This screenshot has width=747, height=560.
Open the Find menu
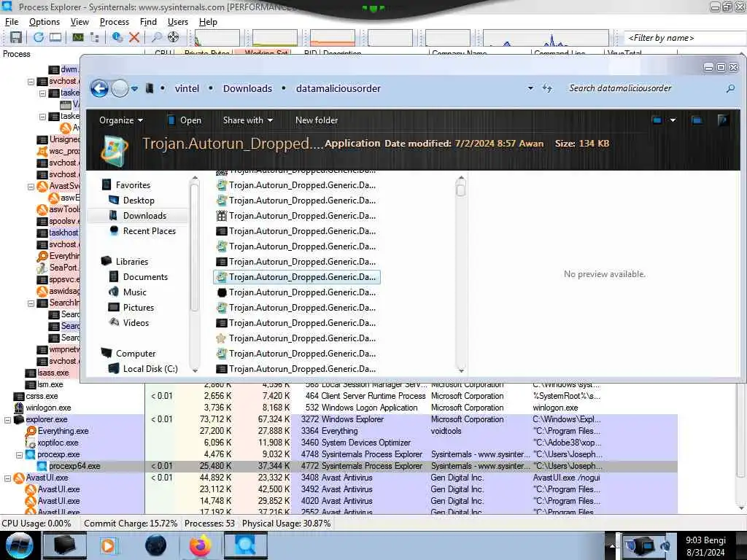(148, 22)
